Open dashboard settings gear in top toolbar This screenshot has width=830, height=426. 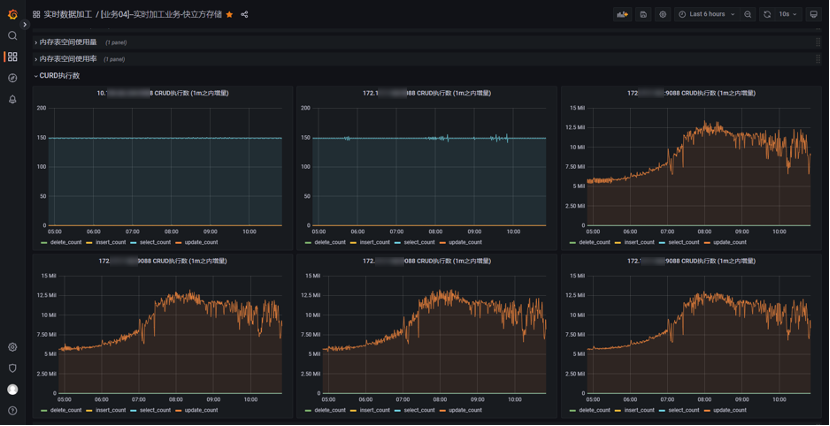(663, 15)
